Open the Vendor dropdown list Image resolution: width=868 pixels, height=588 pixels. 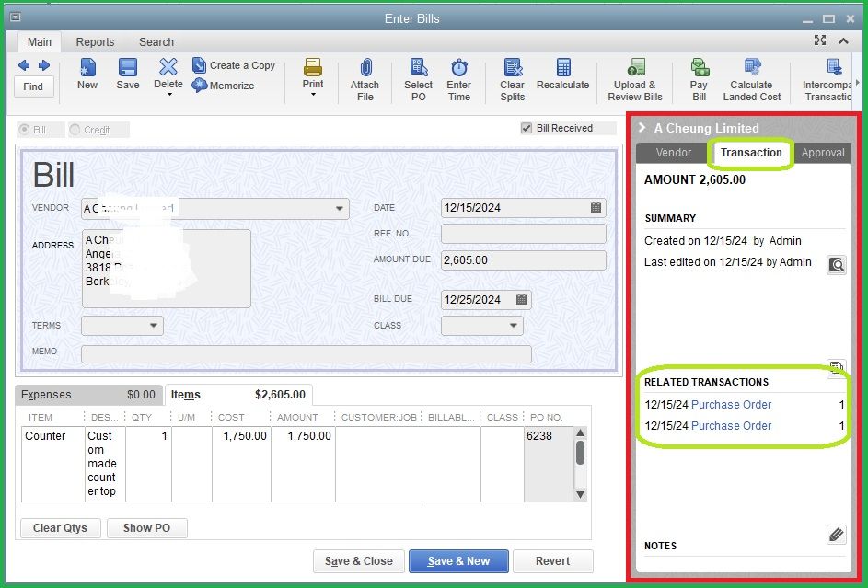click(340, 209)
